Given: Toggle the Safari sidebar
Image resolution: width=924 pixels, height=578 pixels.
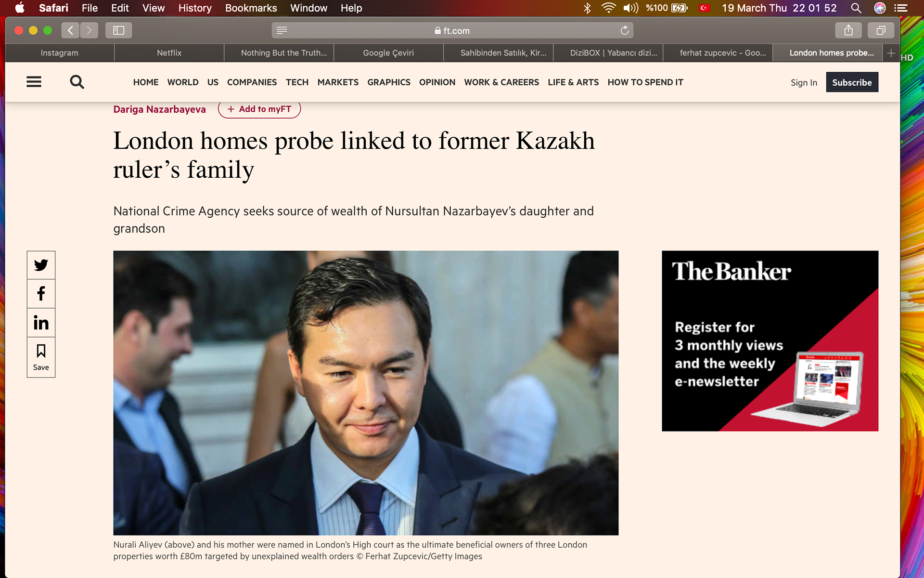Looking at the screenshot, I should pyautogui.click(x=118, y=30).
